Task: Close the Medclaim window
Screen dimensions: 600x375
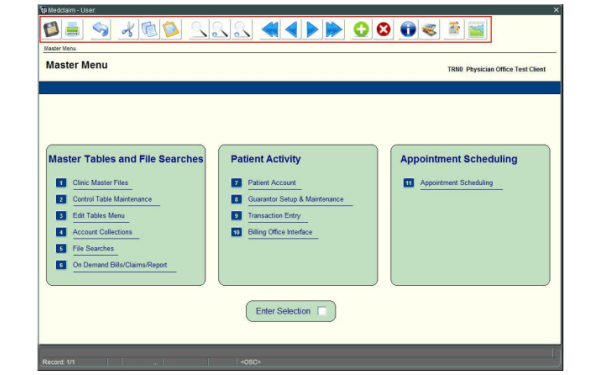Action: [x=556, y=10]
